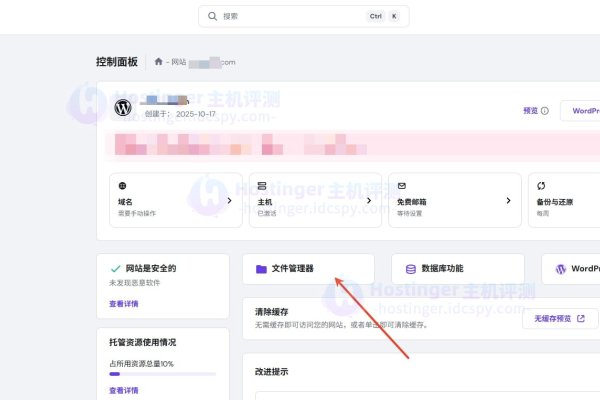Expand the 域名 card chevron
This screenshot has width=600, height=400.
pos(229,200)
